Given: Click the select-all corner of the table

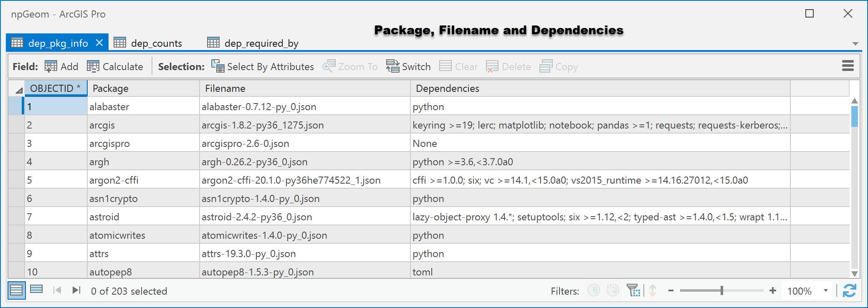Looking at the screenshot, I should 17,88.
